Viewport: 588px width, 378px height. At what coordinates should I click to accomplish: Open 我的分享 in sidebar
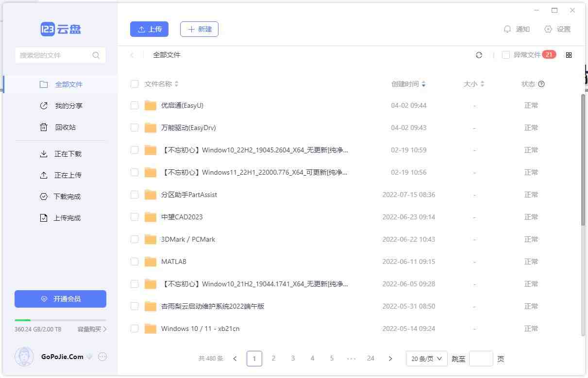click(61, 106)
